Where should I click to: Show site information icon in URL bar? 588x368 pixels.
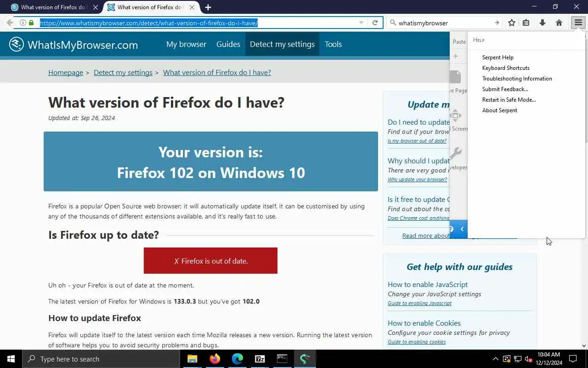click(23, 23)
